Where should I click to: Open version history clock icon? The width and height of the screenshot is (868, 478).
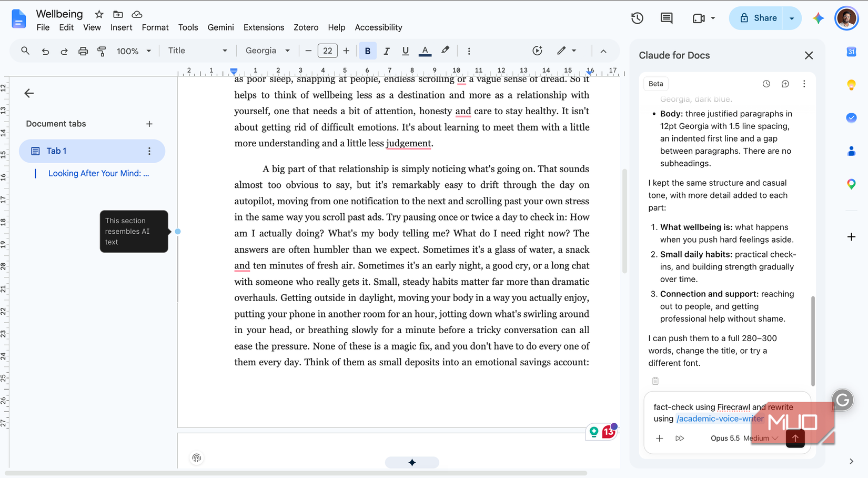pos(637,18)
